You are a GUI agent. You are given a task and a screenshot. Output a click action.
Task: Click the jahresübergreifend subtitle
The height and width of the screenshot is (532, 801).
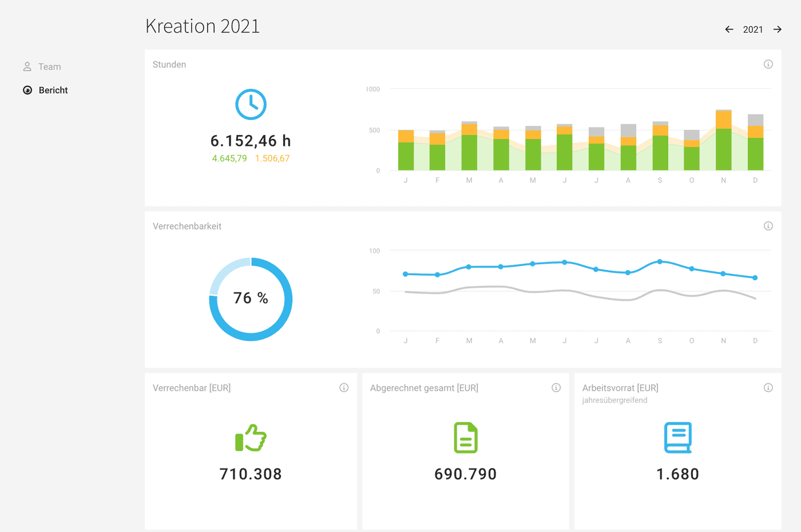[614, 400]
